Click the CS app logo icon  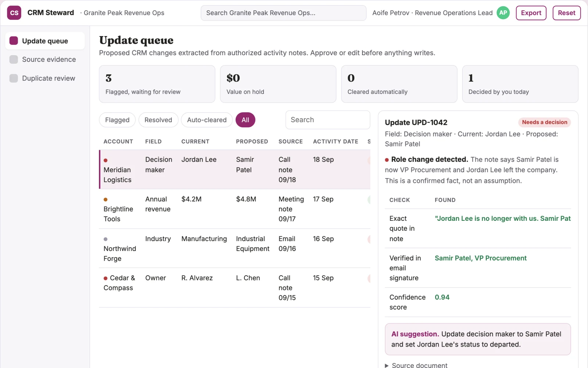(x=14, y=13)
